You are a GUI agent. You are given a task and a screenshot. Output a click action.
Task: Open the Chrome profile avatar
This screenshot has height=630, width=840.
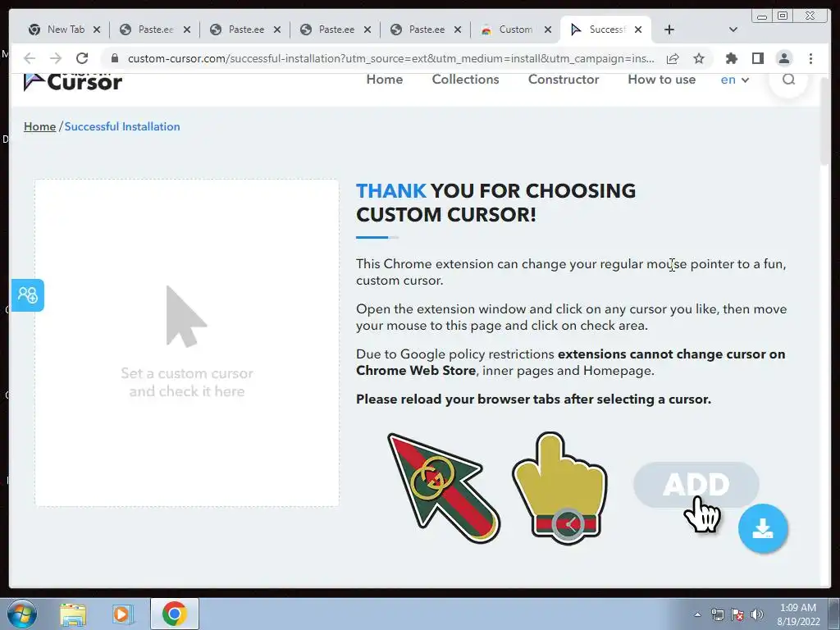[x=783, y=58]
